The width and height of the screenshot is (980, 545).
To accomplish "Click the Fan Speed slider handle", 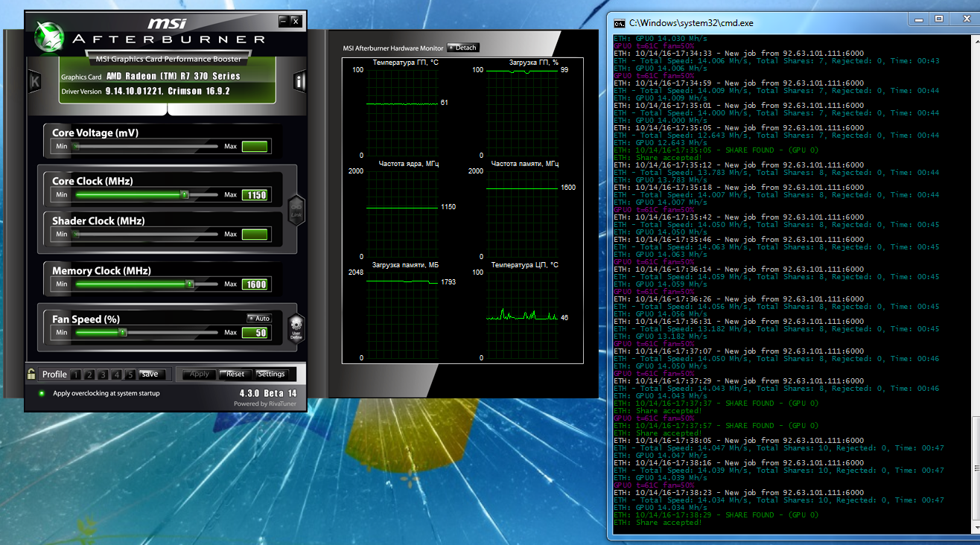I will coord(123,333).
